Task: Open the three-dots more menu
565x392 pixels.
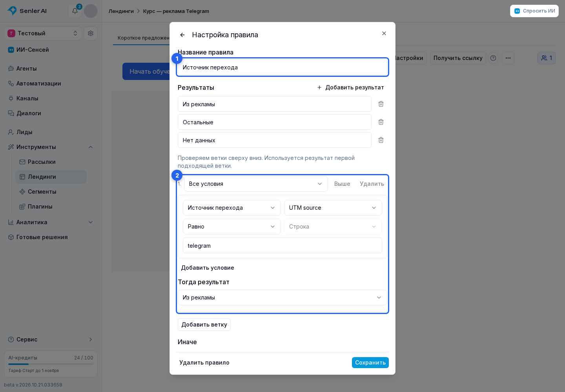Action: coord(508,58)
